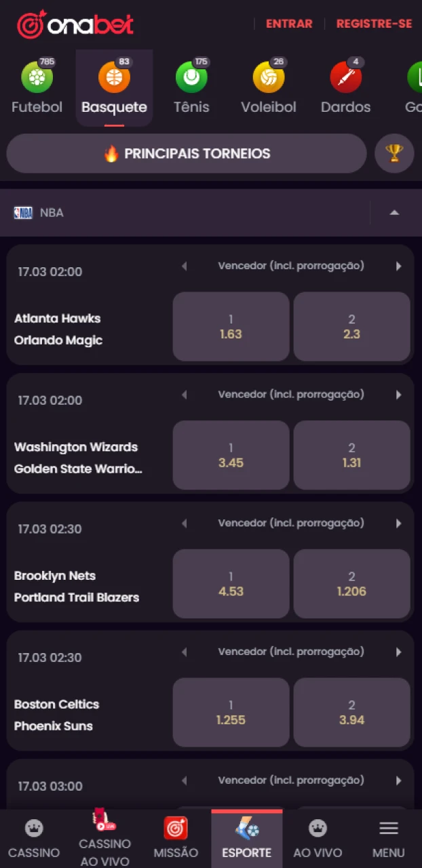Open the trophy tournaments icon
Viewport: 422px width, 868px height.
click(394, 154)
